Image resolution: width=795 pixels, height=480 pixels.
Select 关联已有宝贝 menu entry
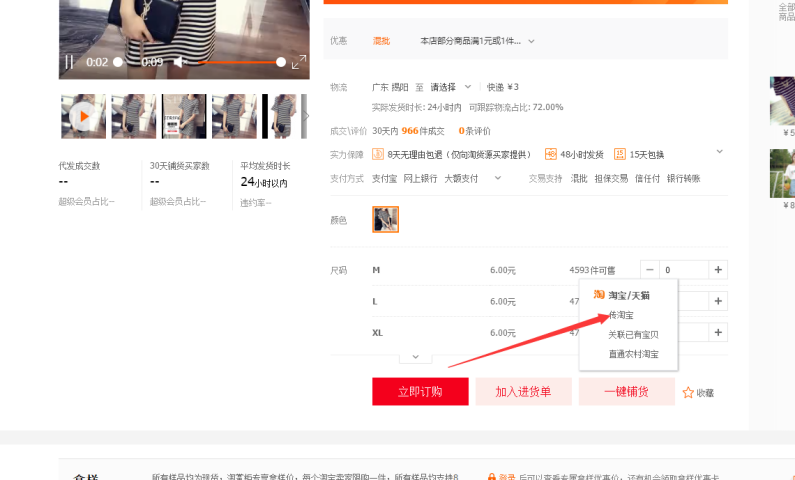[633, 335]
